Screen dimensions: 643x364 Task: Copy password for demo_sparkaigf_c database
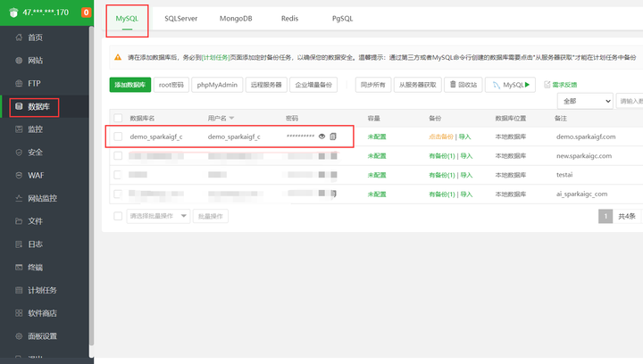pyautogui.click(x=333, y=136)
